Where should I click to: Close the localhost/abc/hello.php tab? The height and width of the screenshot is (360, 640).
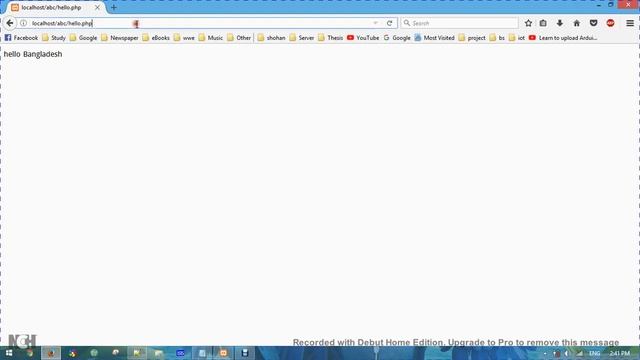[97, 7]
